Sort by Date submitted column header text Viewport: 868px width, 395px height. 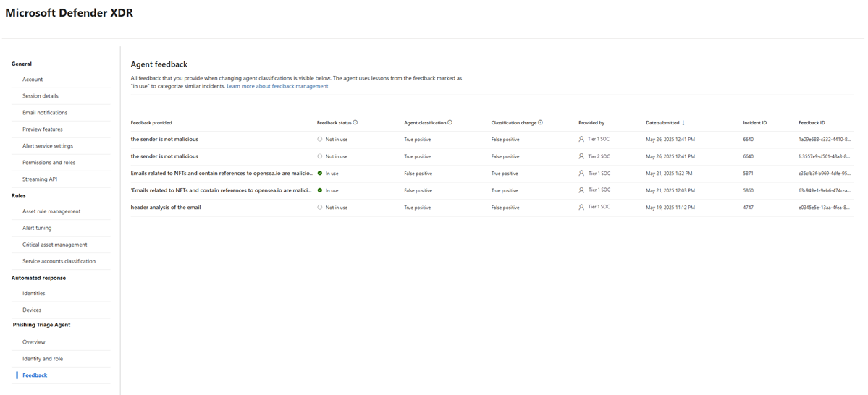click(662, 123)
